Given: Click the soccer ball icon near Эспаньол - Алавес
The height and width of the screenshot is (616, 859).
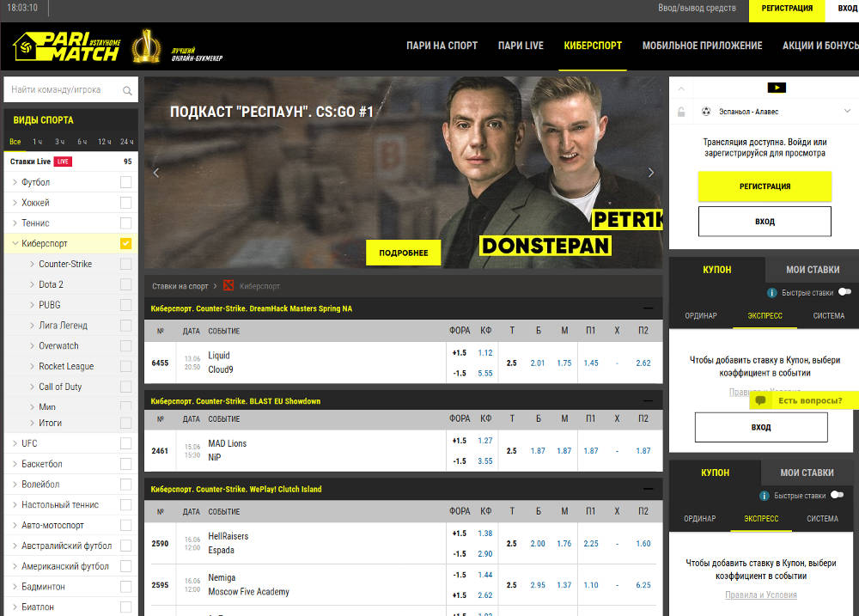Looking at the screenshot, I should click(x=706, y=111).
